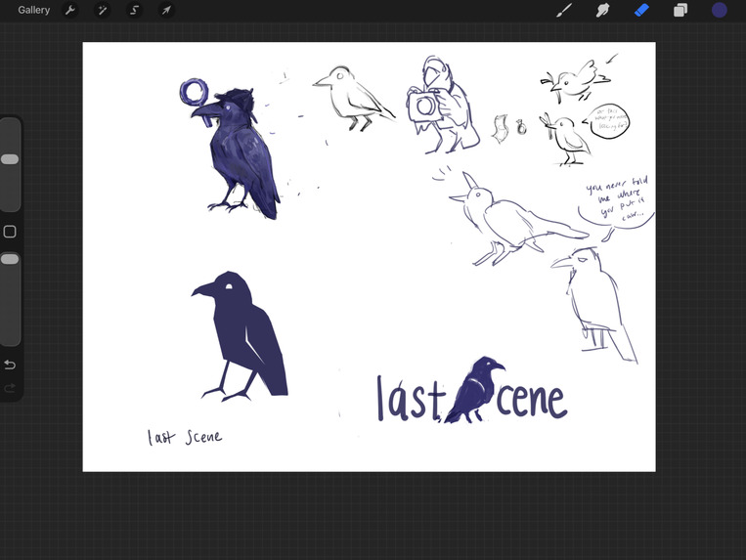Tap the handwritten 'last Scene' text
This screenshot has height=560, width=746.
coord(185,437)
